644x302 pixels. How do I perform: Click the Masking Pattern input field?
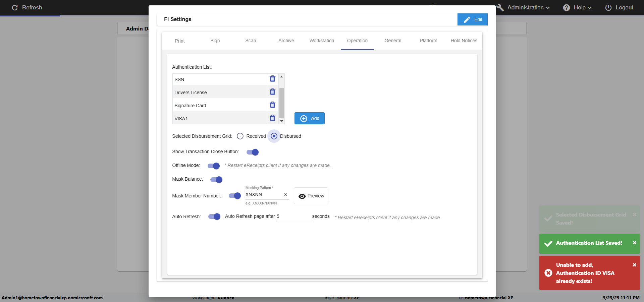pyautogui.click(x=264, y=195)
